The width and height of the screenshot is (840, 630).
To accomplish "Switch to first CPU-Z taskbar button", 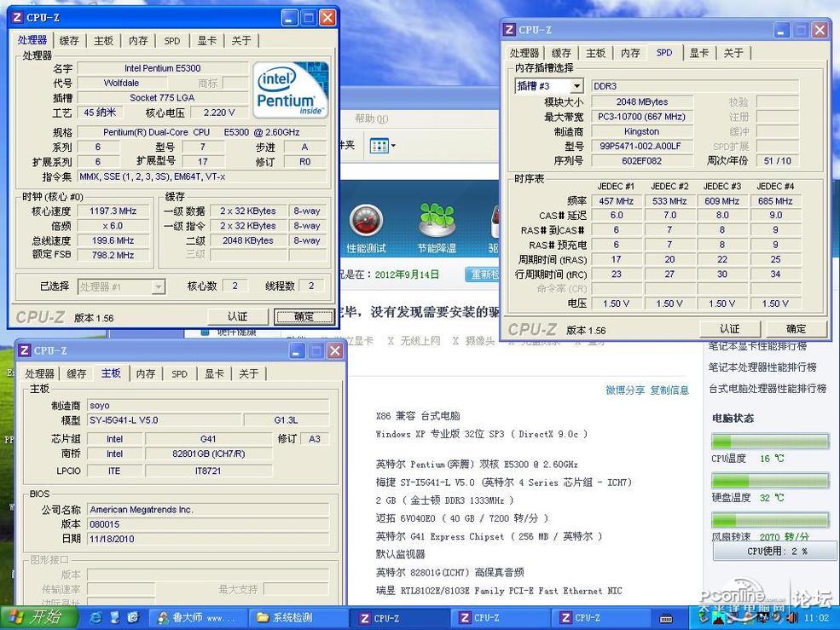I will coord(399,618).
